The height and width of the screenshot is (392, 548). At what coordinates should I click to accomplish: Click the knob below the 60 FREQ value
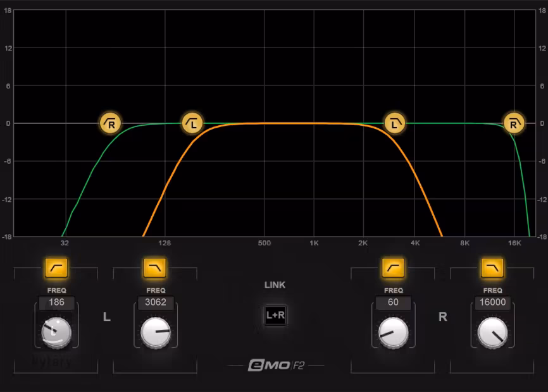(393, 333)
